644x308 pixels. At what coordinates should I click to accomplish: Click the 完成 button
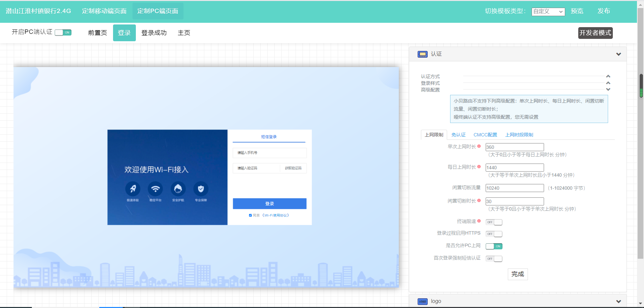click(x=518, y=274)
